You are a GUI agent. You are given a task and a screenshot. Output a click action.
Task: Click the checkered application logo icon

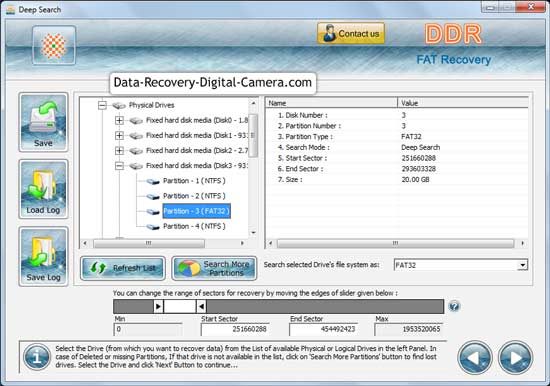[54, 45]
